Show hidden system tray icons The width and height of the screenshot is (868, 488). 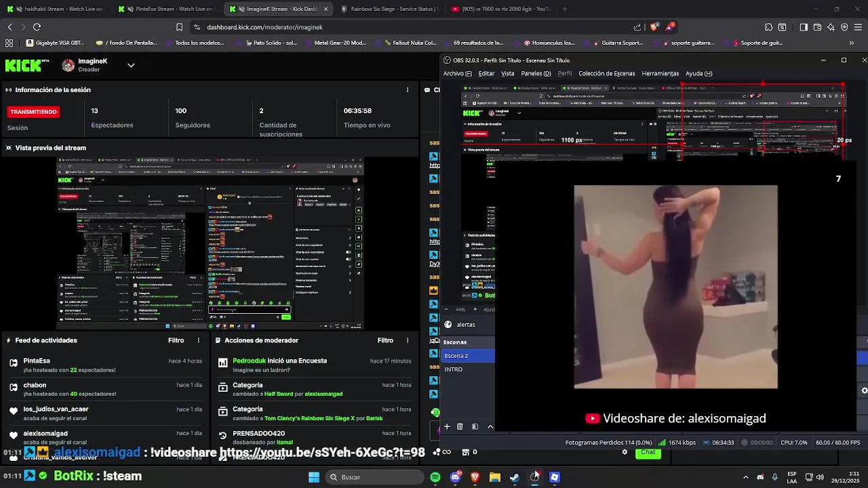[x=745, y=477]
